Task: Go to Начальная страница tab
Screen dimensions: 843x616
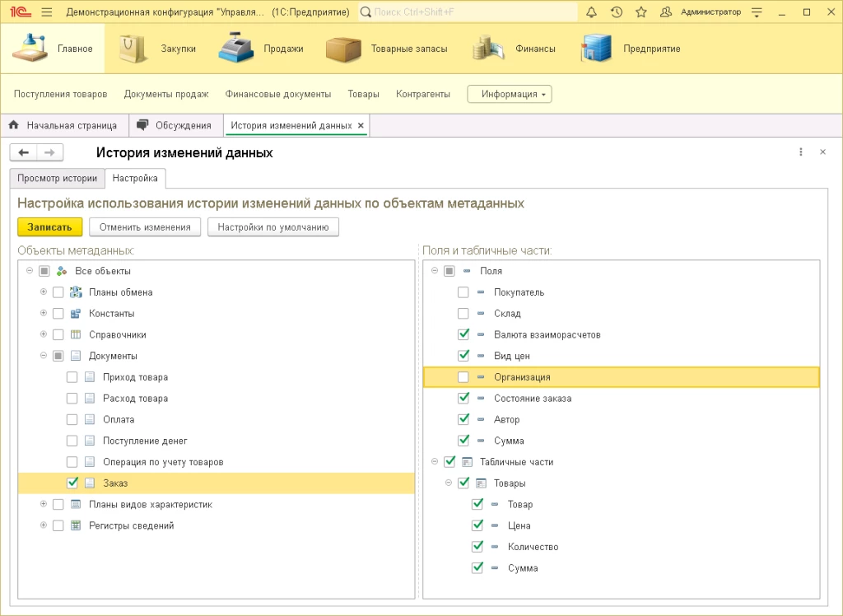Action: click(63, 125)
